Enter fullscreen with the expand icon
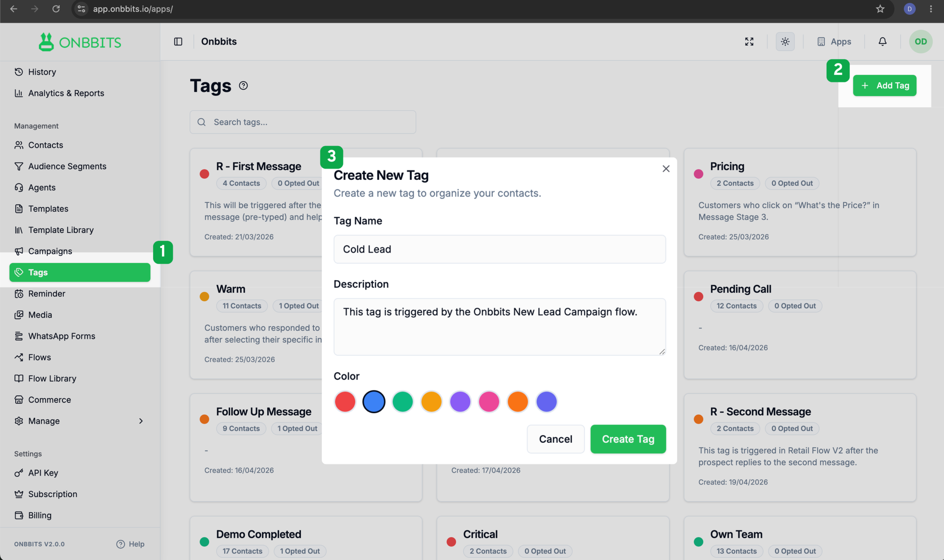Image resolution: width=944 pixels, height=560 pixels. 749,42
